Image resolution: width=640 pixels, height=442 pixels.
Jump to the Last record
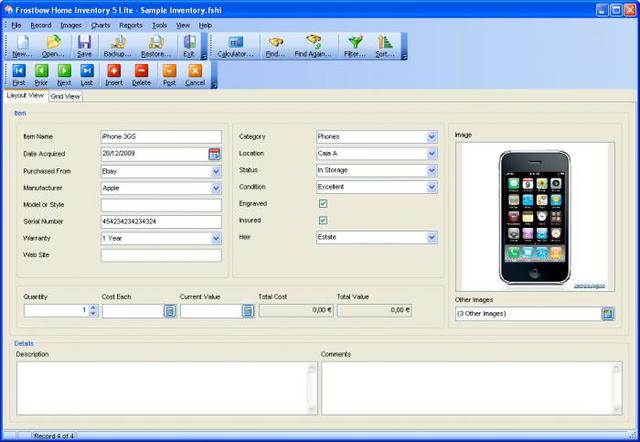(87, 75)
